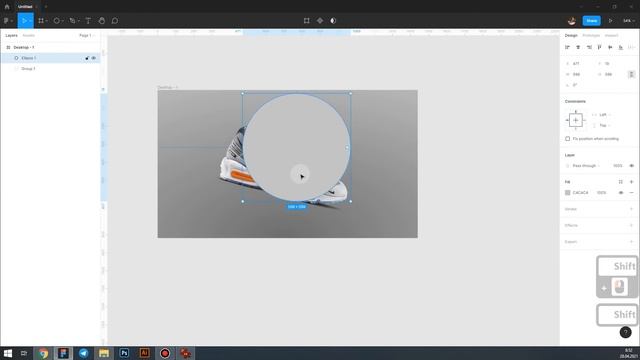Click the CACACA fill color swatch
Screen dimensions: 640x360
tap(568, 193)
